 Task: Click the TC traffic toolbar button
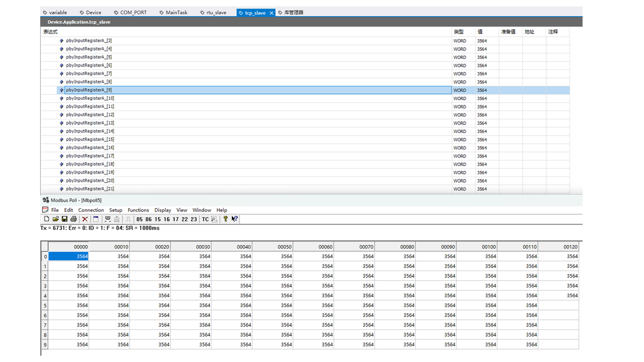click(x=205, y=219)
